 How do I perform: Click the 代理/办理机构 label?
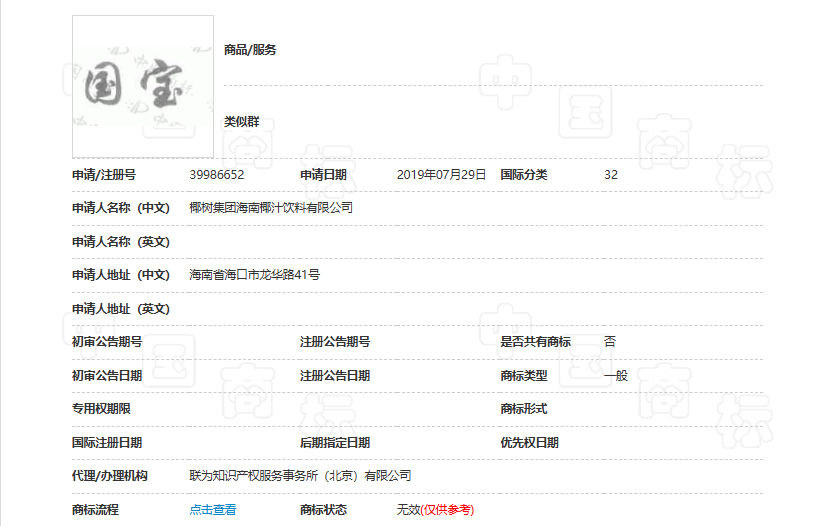point(109,475)
